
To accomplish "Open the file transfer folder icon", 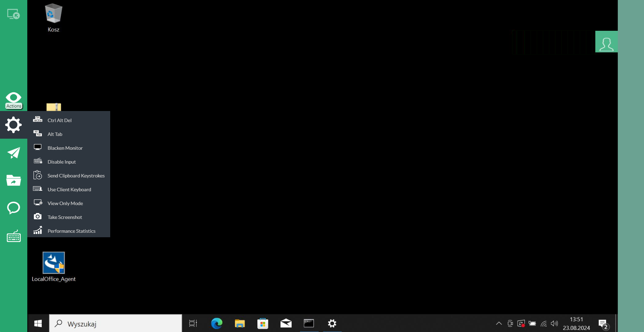I will pyautogui.click(x=13, y=180).
